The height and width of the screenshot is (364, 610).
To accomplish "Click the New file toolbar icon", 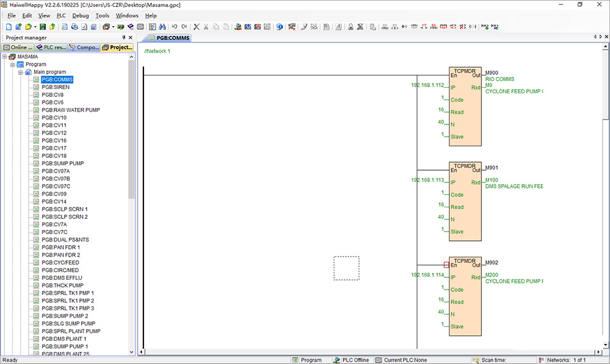I will 9,26.
